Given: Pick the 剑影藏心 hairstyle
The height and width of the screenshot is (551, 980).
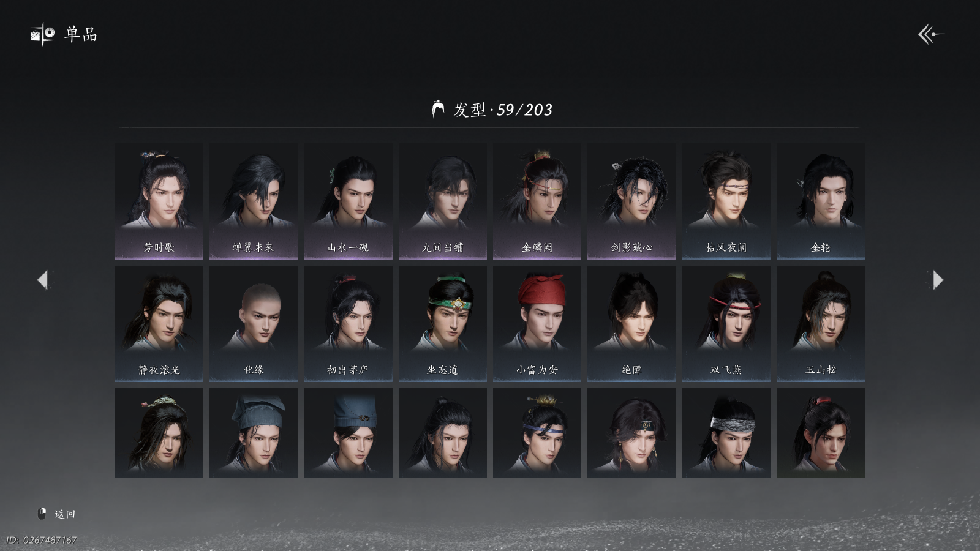Looking at the screenshot, I should (631, 201).
